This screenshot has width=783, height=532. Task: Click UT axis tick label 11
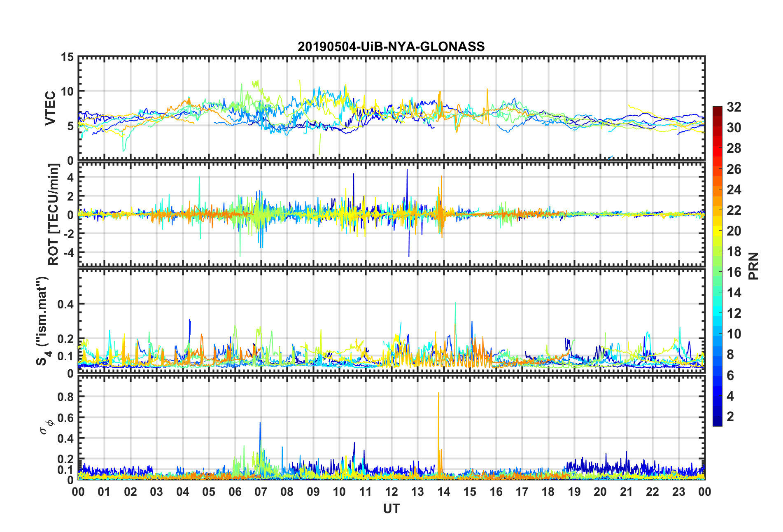coord(366,492)
